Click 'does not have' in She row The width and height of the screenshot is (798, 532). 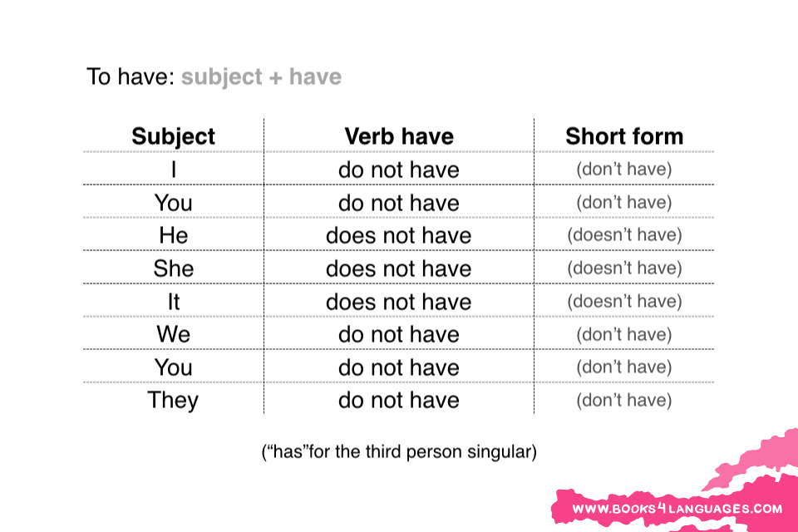click(399, 268)
